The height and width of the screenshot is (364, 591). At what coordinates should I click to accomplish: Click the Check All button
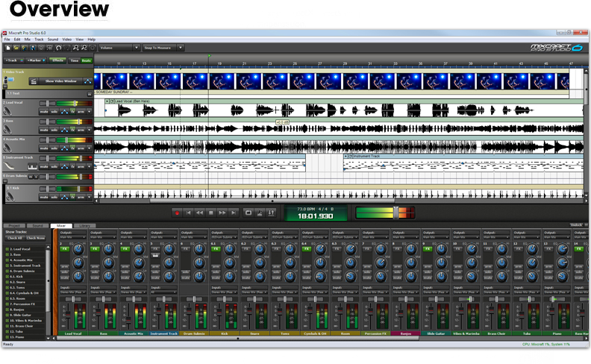point(14,238)
